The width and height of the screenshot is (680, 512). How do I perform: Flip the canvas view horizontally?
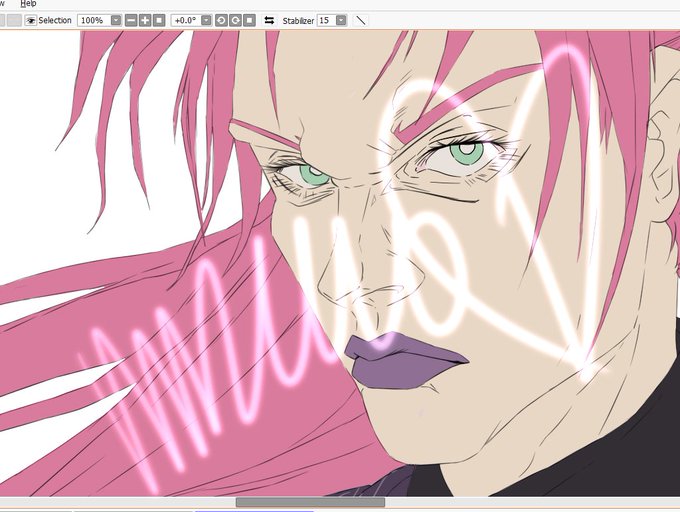(269, 20)
